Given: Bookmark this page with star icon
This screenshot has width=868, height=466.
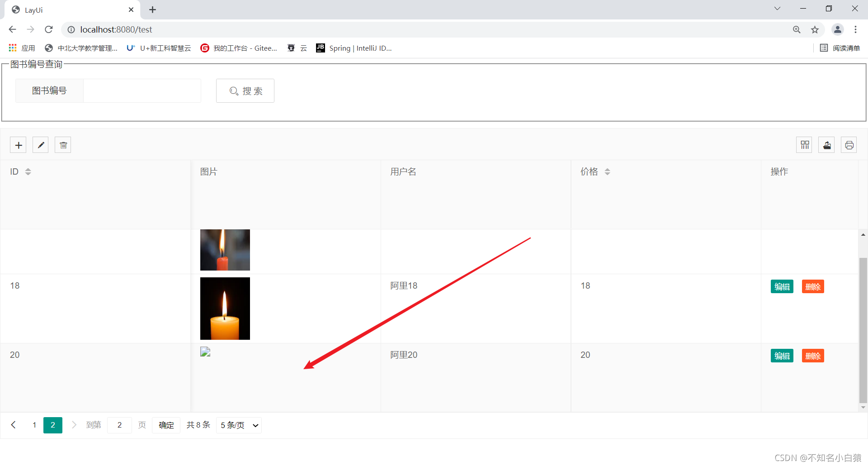Looking at the screenshot, I should click(815, 29).
